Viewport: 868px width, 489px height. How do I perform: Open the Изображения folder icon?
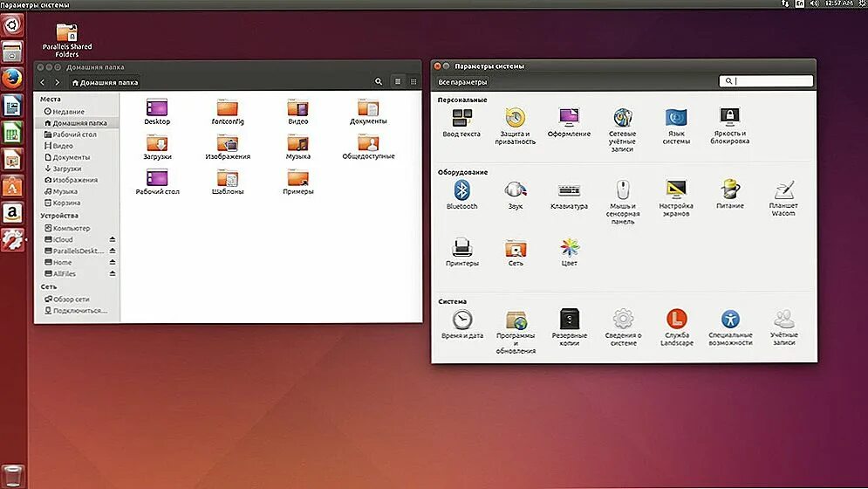tap(228, 147)
